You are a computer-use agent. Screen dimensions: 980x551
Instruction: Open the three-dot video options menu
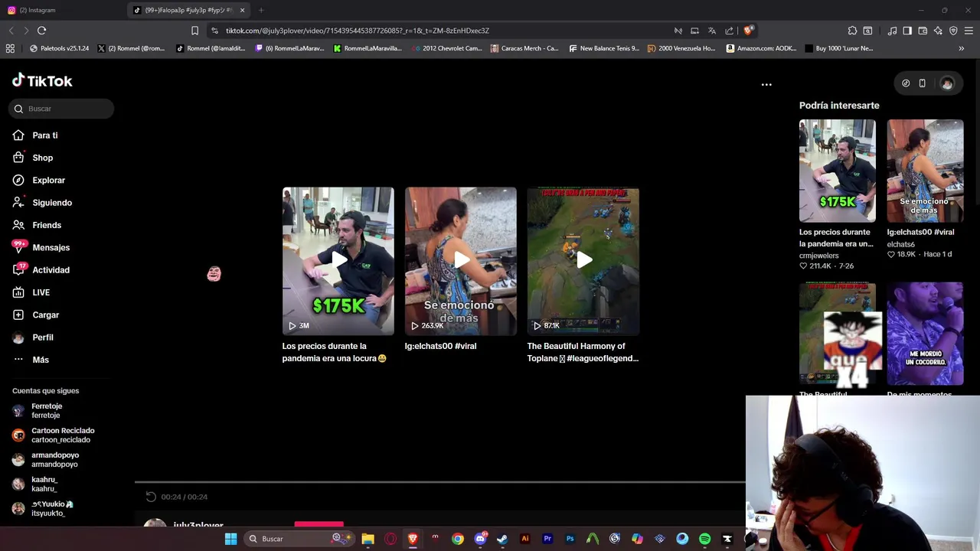point(766,85)
